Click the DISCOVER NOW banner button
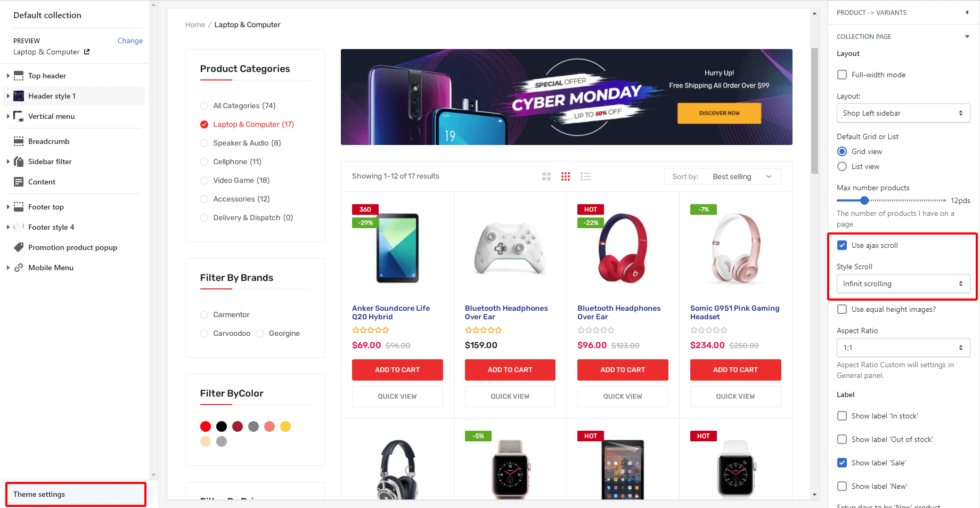This screenshot has width=980, height=508. coord(719,113)
